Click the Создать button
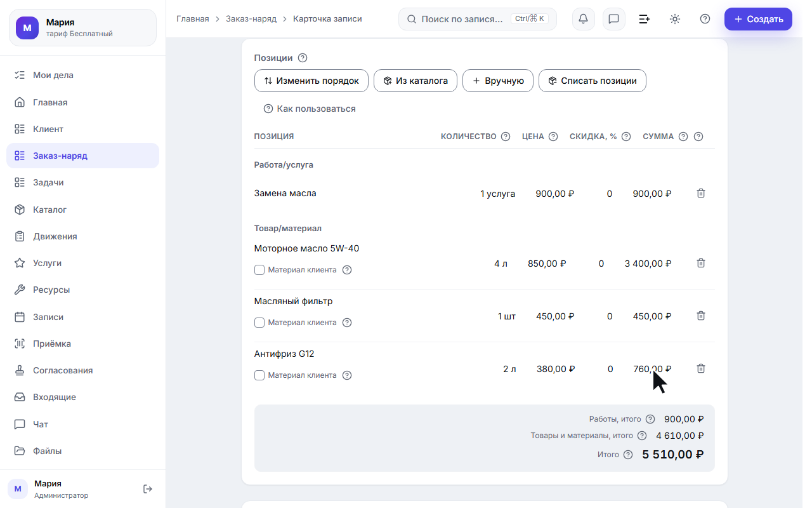Screen dimensions: 812x508 (758, 19)
